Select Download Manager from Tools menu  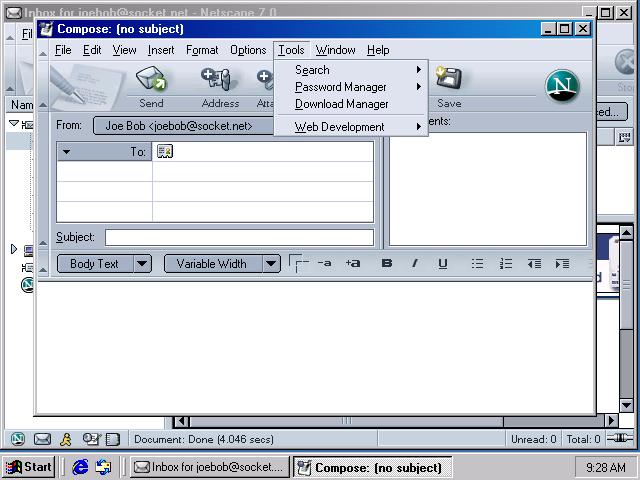point(351,104)
